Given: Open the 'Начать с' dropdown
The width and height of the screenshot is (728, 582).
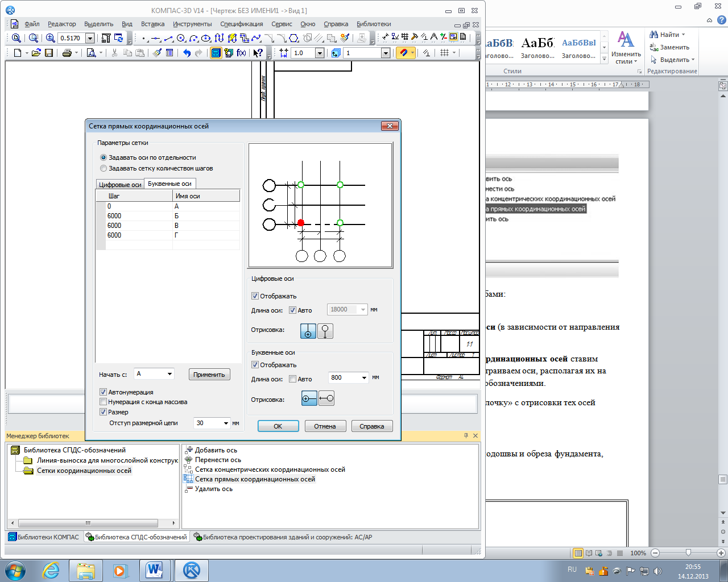Looking at the screenshot, I should [169, 374].
